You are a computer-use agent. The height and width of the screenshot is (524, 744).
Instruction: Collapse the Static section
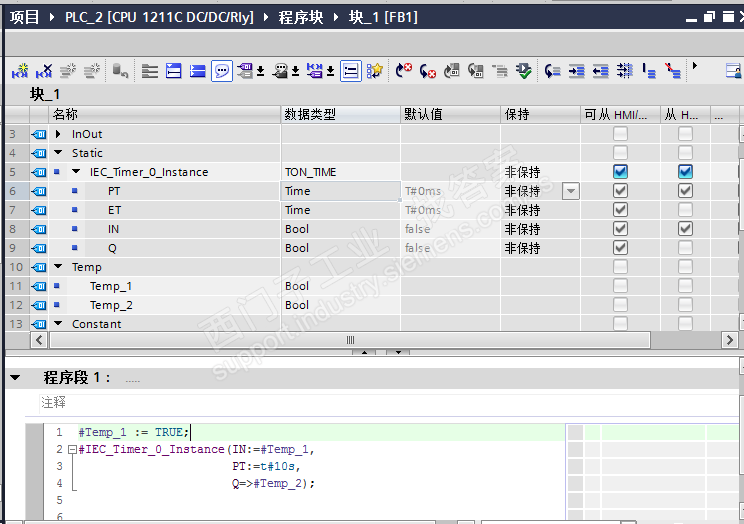click(x=58, y=152)
